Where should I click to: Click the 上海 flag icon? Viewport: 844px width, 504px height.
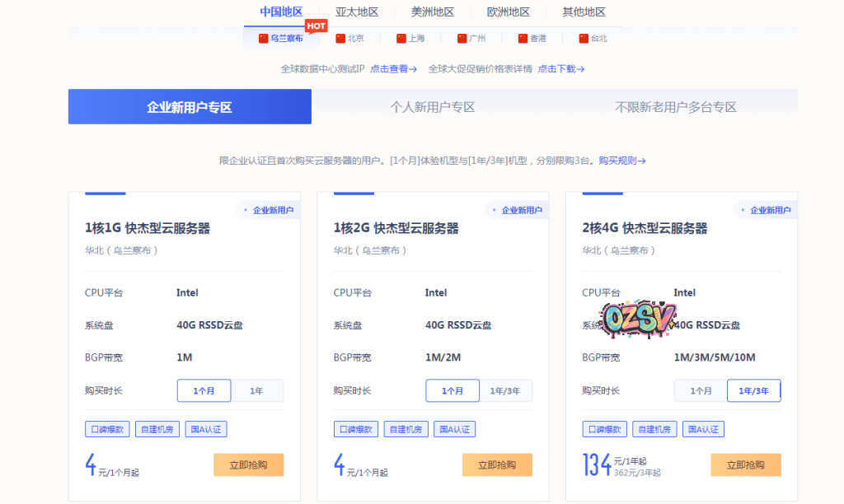click(401, 39)
